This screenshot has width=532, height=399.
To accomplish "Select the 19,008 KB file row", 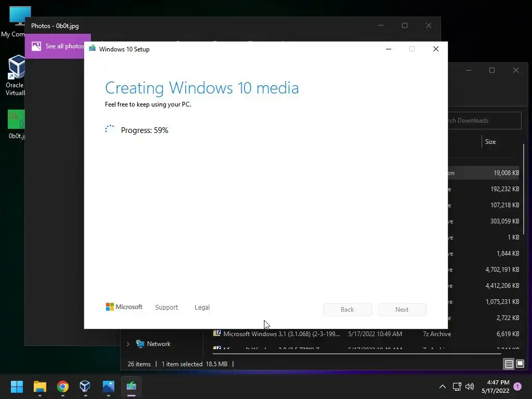I will [x=484, y=173].
